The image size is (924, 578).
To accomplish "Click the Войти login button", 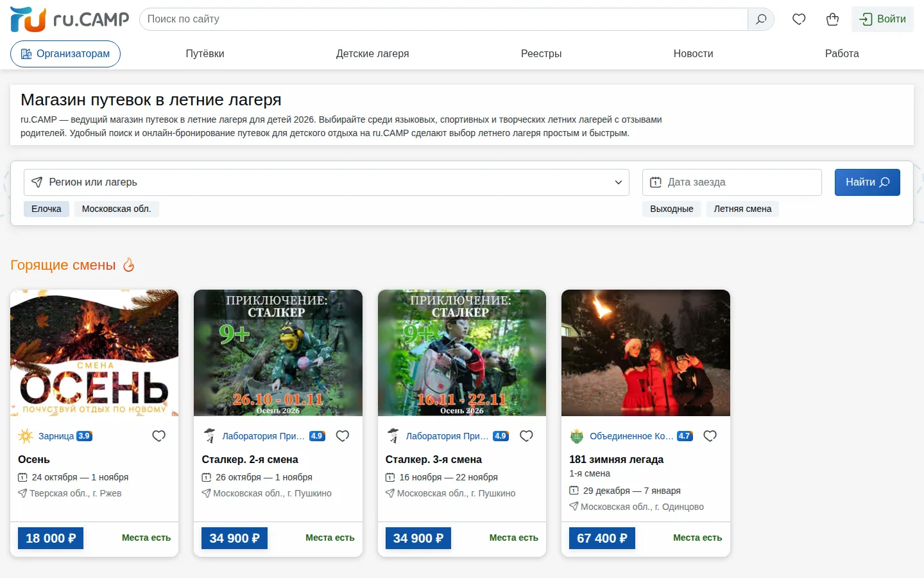I will (x=882, y=19).
